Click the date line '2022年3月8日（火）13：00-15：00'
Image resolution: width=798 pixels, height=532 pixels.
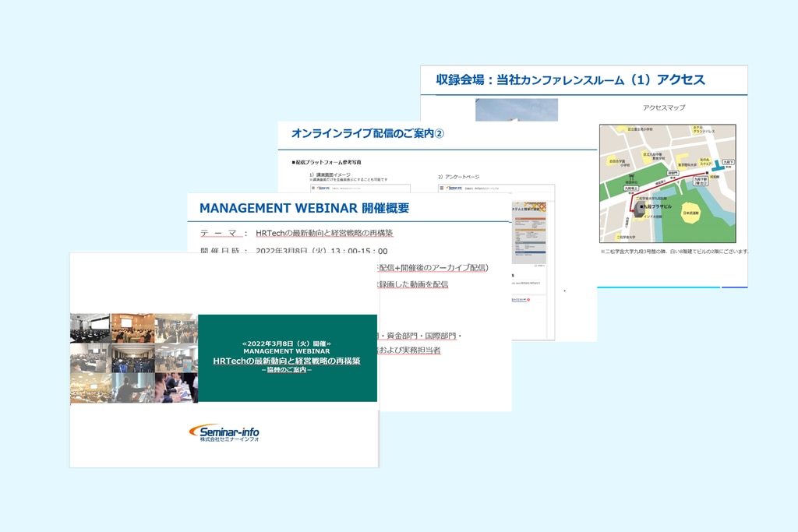[321, 251]
